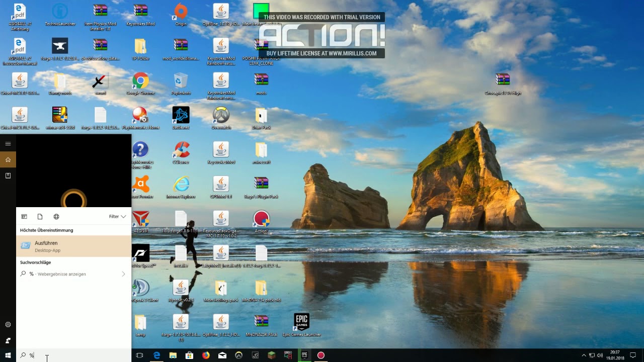Open Mail app from the taskbar
644x362 pixels.
tap(222, 355)
